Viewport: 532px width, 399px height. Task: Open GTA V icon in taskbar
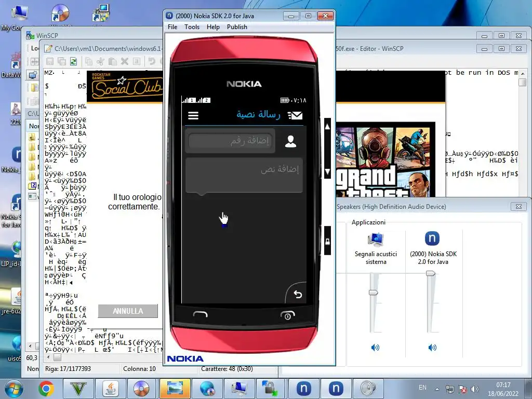(78, 389)
